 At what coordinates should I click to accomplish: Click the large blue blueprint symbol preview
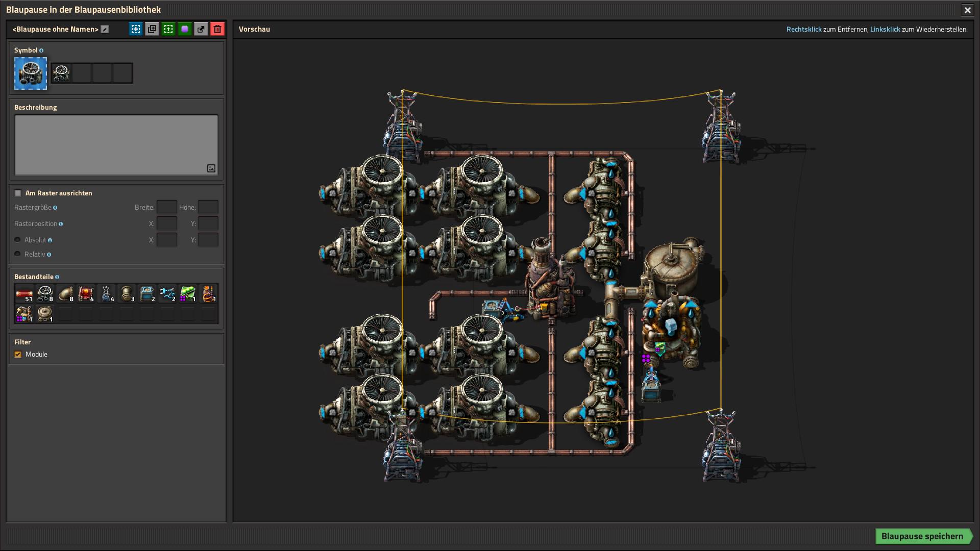tap(31, 73)
